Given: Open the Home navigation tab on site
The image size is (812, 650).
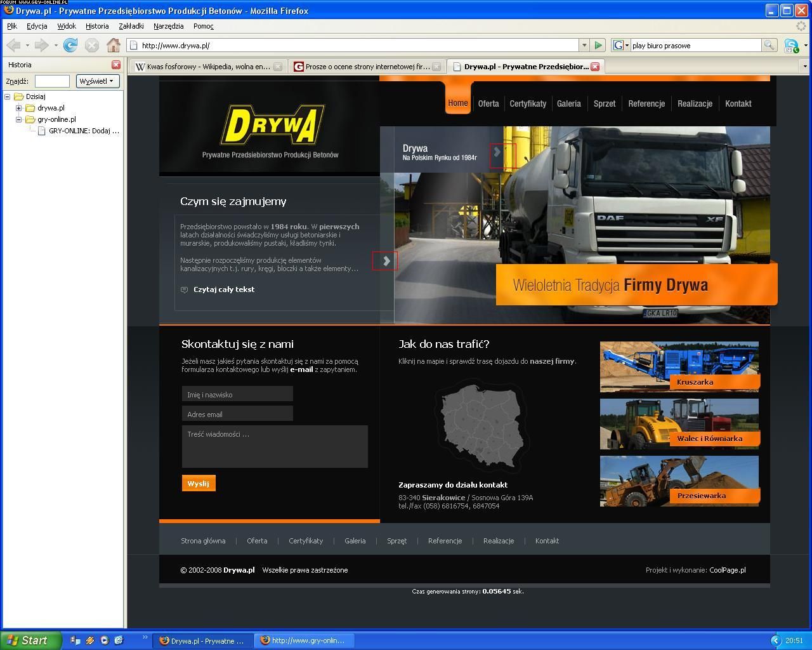Looking at the screenshot, I should point(458,103).
